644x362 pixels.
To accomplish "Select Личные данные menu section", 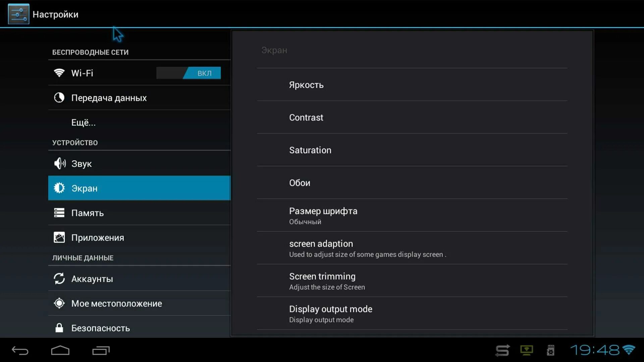I will tap(83, 258).
